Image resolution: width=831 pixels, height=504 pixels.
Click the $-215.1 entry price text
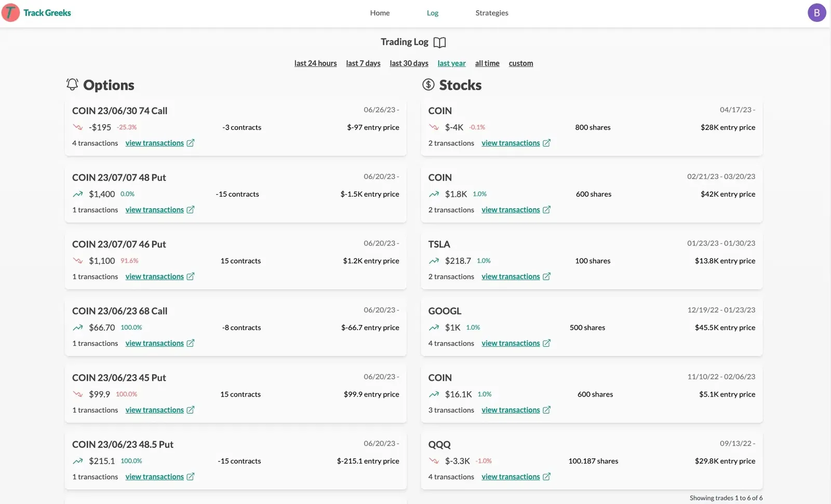368,461
